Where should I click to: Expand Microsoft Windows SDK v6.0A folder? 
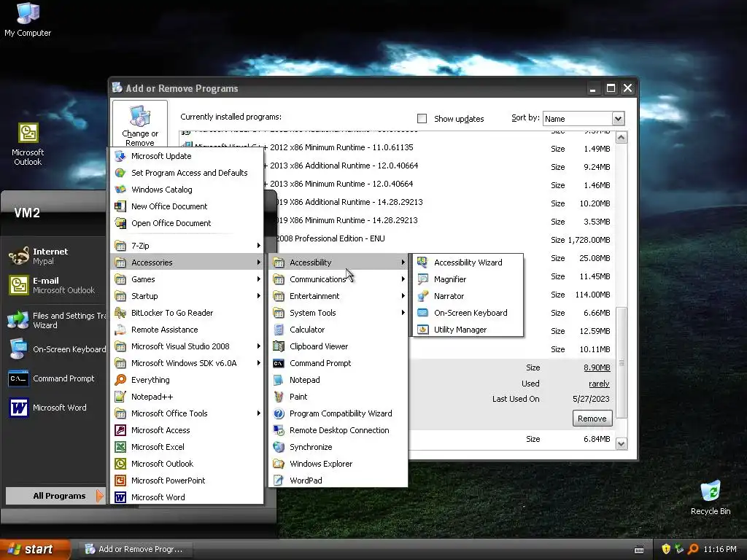click(x=187, y=363)
